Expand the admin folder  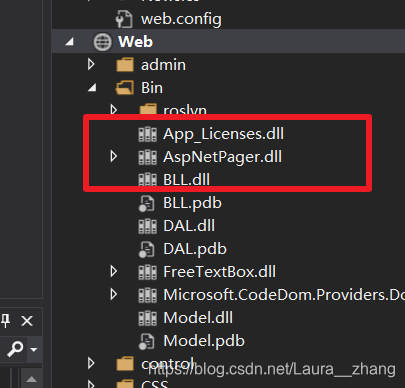[91, 64]
